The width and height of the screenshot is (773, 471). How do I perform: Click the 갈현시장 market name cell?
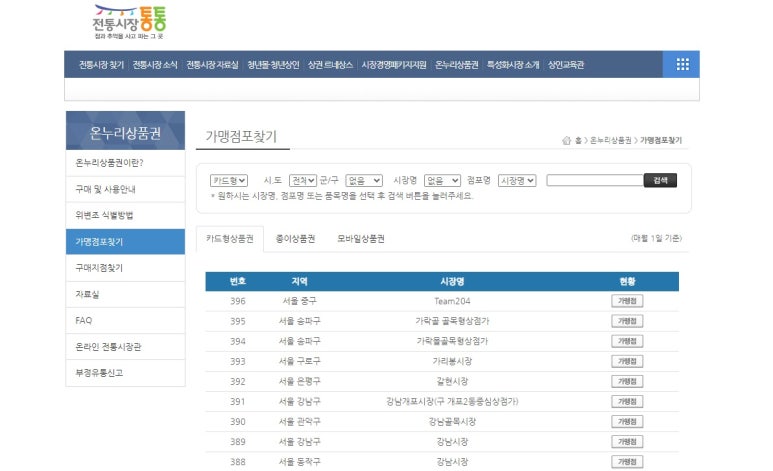pyautogui.click(x=452, y=381)
